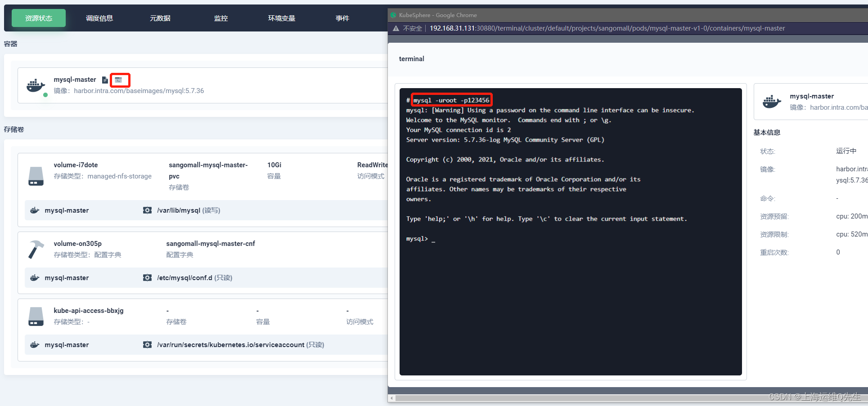Click the /var/run/secrets/kubernetes.io/serviceaccount path

[231, 345]
